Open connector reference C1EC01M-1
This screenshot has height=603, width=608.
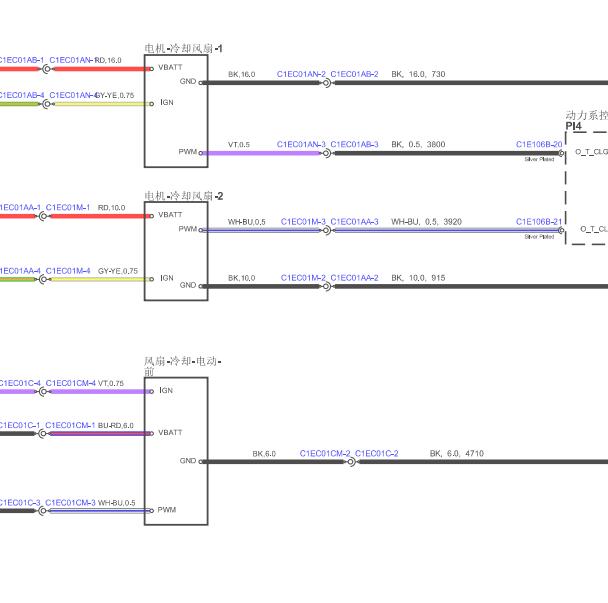pyautogui.click(x=67, y=207)
